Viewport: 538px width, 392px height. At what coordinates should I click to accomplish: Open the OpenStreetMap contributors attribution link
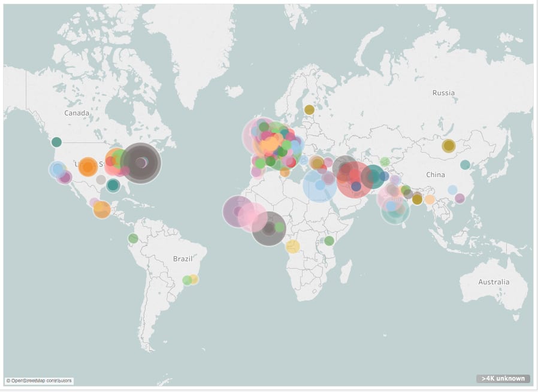39,381
